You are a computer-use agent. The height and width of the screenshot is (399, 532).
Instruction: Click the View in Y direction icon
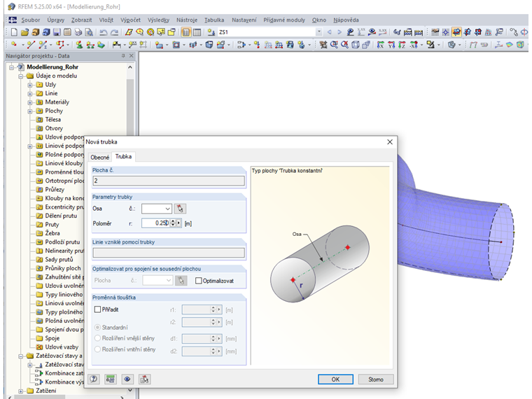(391, 44)
